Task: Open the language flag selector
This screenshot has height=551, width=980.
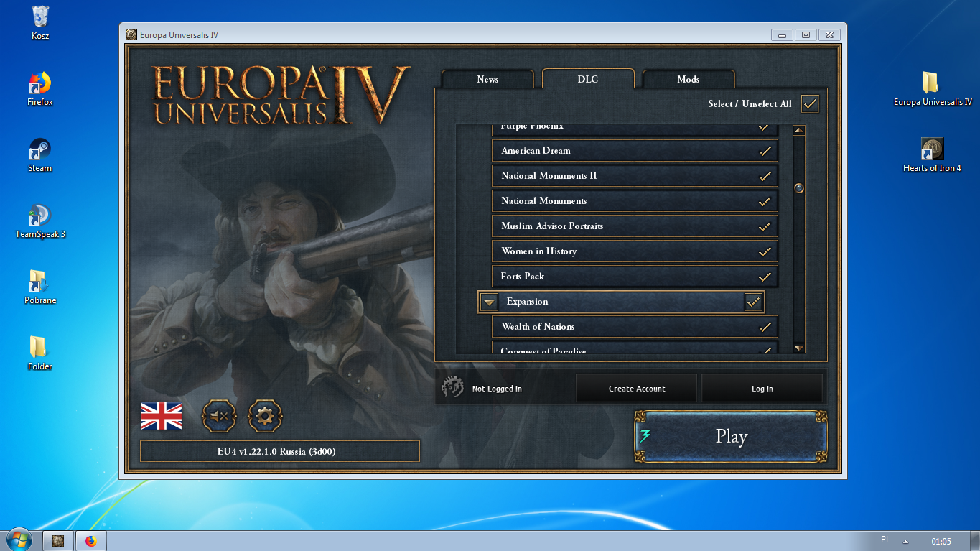Action: click(161, 416)
